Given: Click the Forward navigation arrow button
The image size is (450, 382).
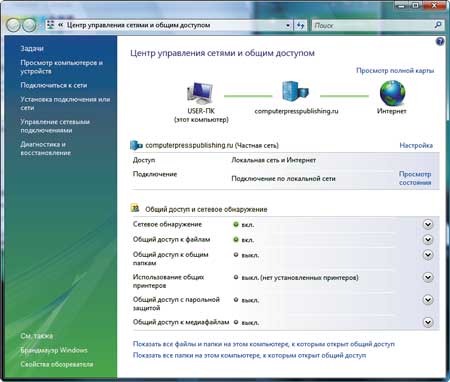Looking at the screenshot, I should (x=29, y=25).
